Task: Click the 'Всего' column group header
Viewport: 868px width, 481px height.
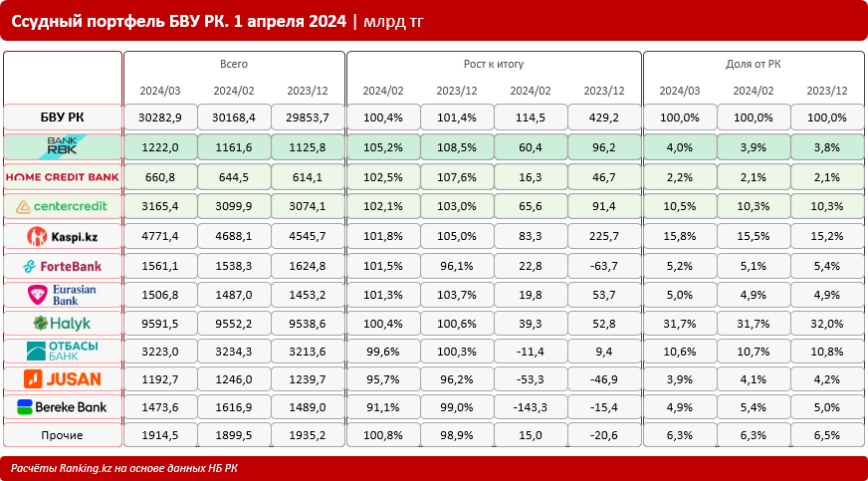Action: pyautogui.click(x=233, y=64)
